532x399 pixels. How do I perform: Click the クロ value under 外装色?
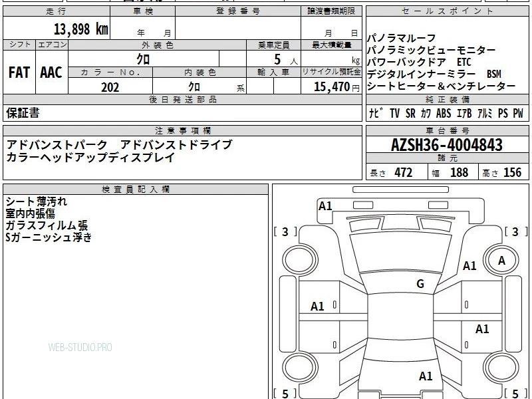tap(143, 59)
